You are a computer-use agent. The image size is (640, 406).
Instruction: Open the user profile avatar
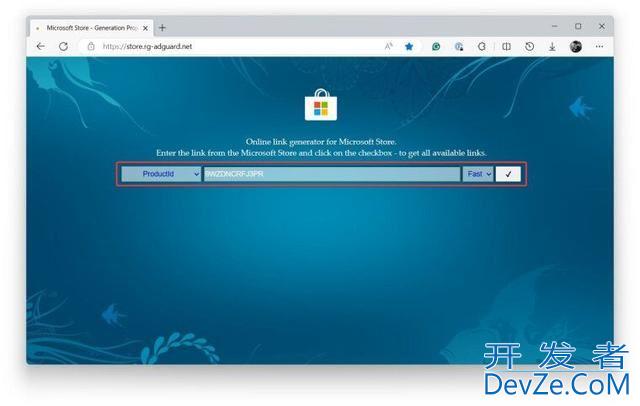click(x=576, y=47)
